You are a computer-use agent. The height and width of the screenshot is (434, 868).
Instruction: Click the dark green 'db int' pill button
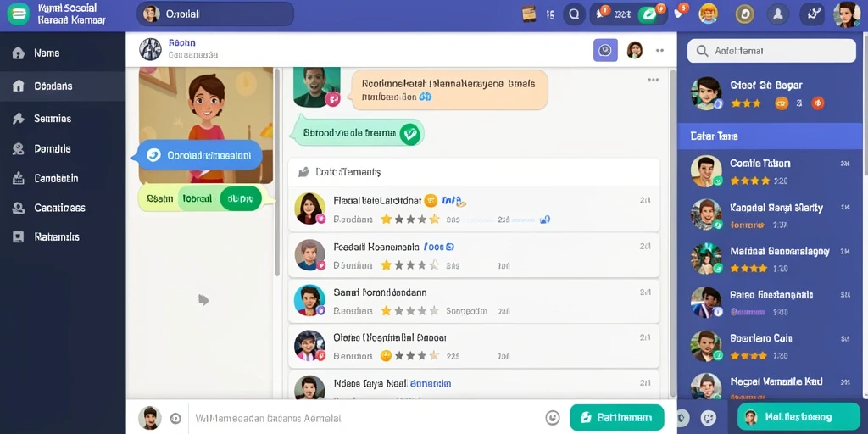[240, 198]
